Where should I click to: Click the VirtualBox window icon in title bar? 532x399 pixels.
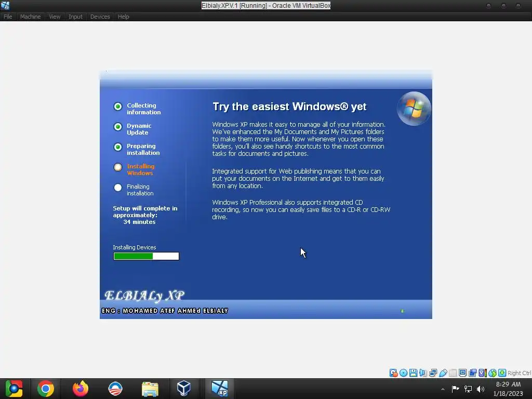[5, 5]
